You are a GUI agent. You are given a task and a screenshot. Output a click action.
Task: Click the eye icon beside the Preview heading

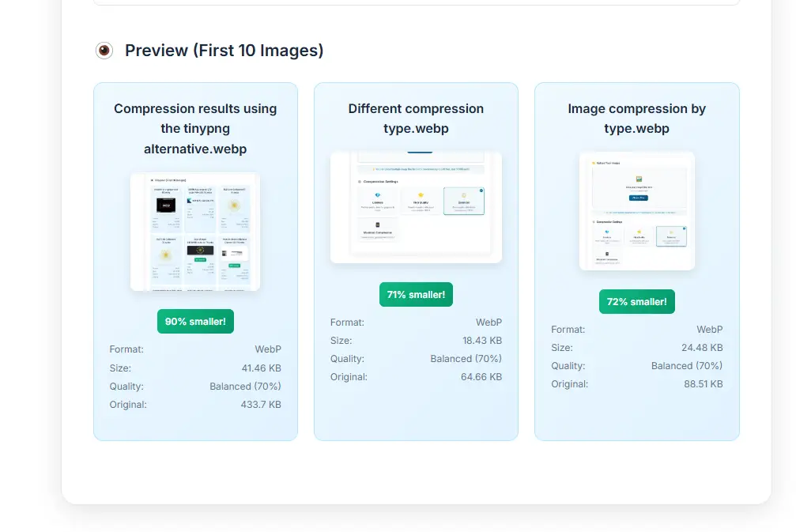104,51
